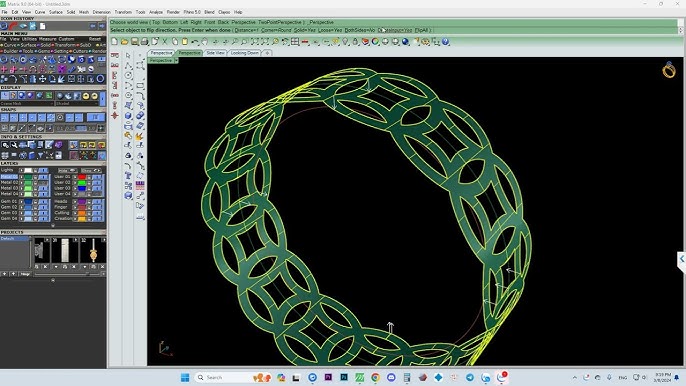Open the color wheel toolbar icon
Screen dimensions: 686x386
375,42
